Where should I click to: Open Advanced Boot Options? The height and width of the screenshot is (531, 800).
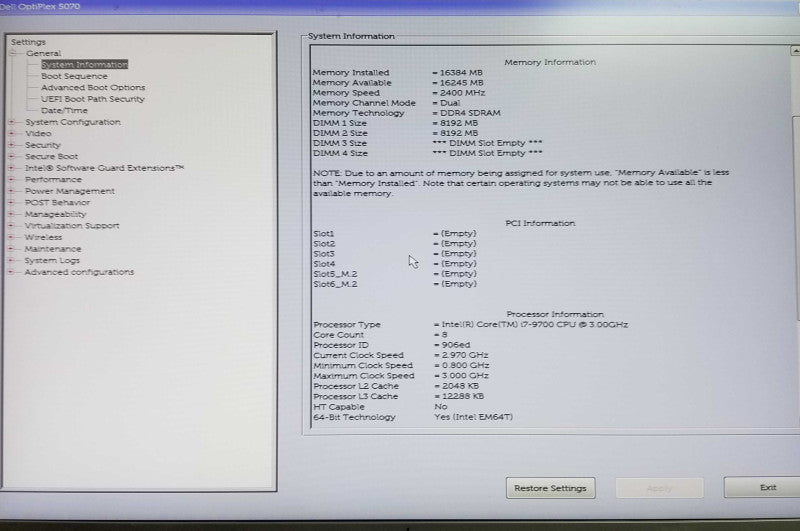point(93,87)
